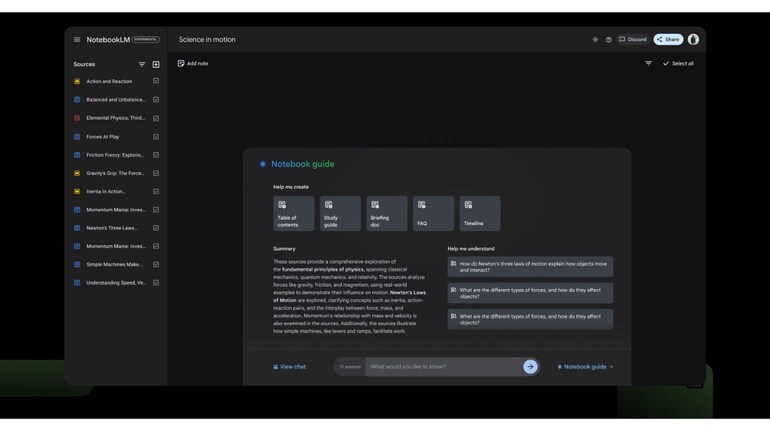Uncheck the Simple Machines Make... source
770x431 pixels.
coord(156,264)
